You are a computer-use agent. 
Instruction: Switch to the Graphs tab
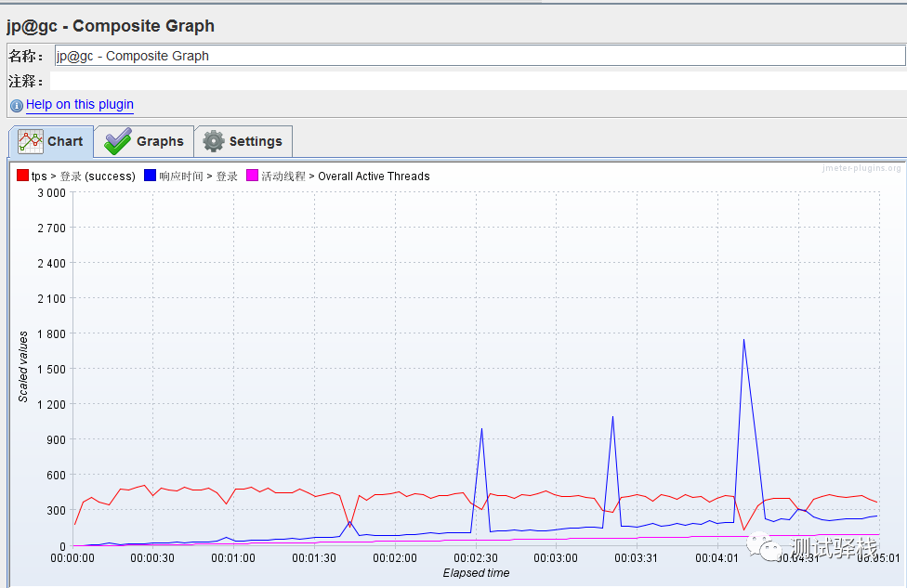tap(144, 141)
